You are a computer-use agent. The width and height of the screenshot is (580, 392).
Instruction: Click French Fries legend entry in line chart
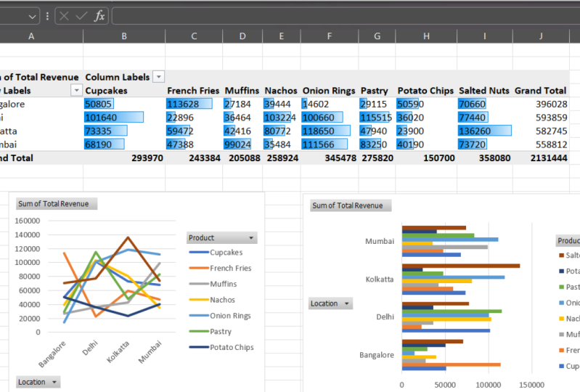pos(221,268)
